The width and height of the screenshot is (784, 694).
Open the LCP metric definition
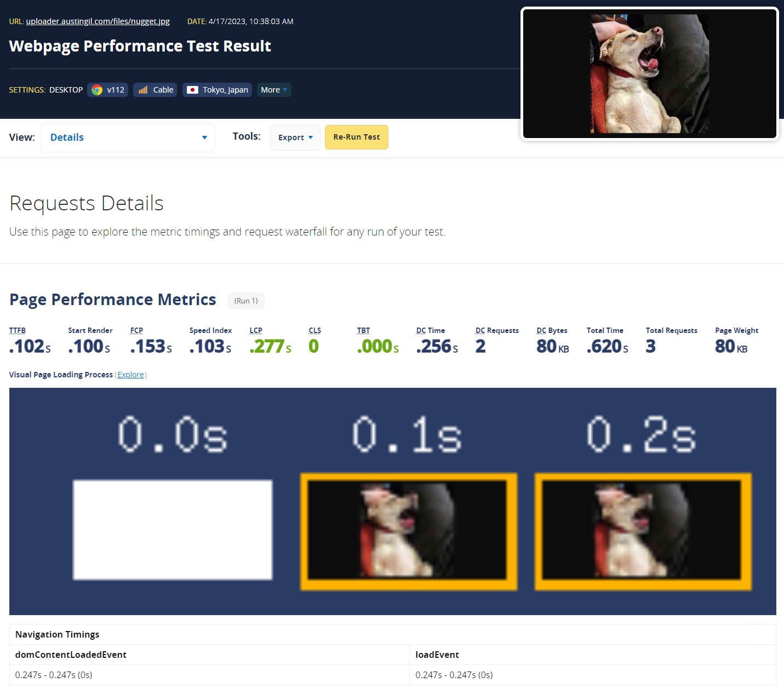coord(255,330)
